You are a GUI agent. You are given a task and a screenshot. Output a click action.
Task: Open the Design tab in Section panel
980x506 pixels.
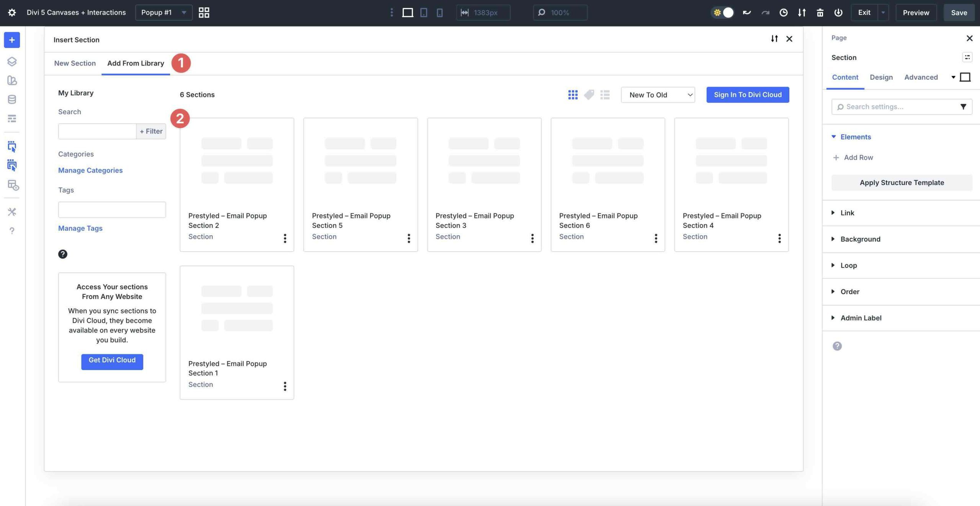pos(881,77)
